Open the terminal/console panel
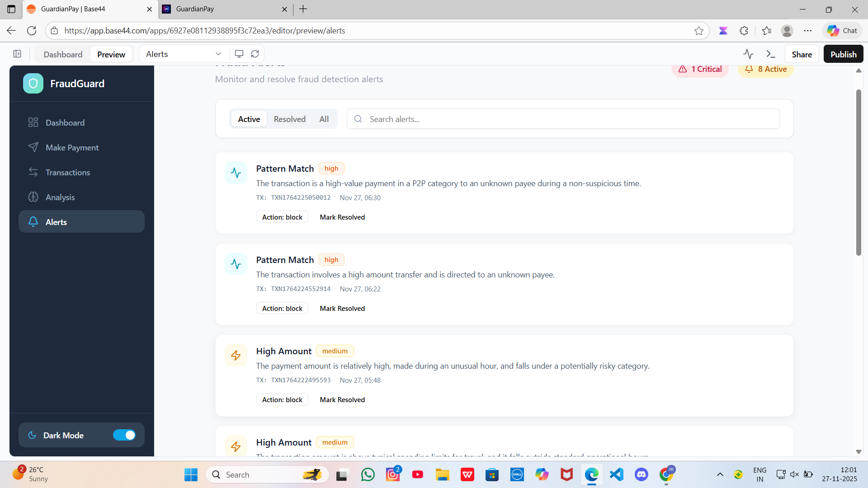 coord(771,54)
